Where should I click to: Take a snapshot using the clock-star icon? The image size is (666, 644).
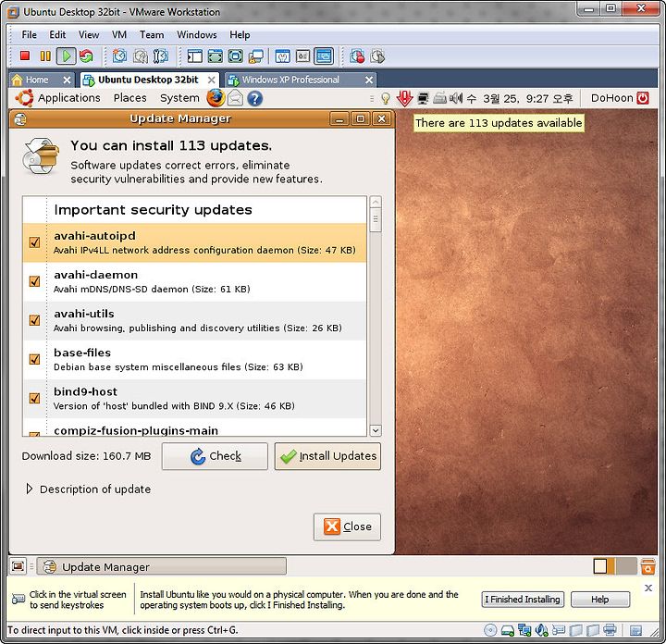(119, 56)
